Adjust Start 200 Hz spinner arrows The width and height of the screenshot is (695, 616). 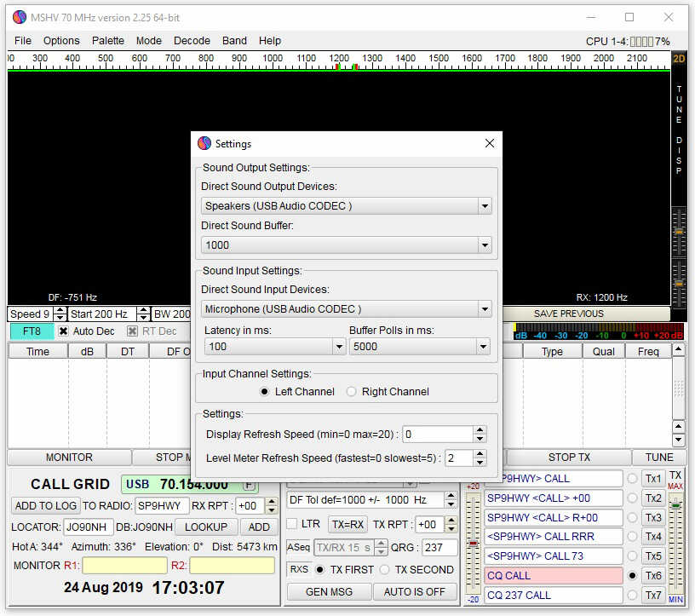143,314
